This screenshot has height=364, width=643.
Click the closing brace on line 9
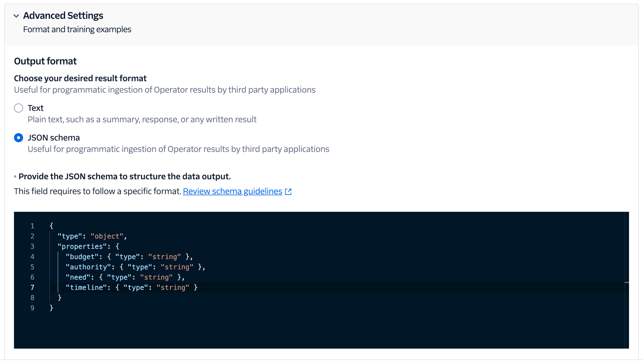click(51, 308)
